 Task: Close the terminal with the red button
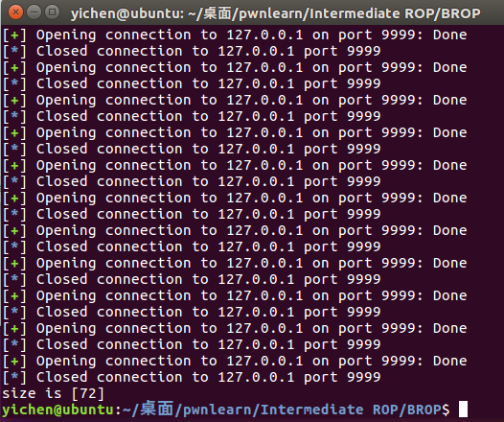coord(15,12)
